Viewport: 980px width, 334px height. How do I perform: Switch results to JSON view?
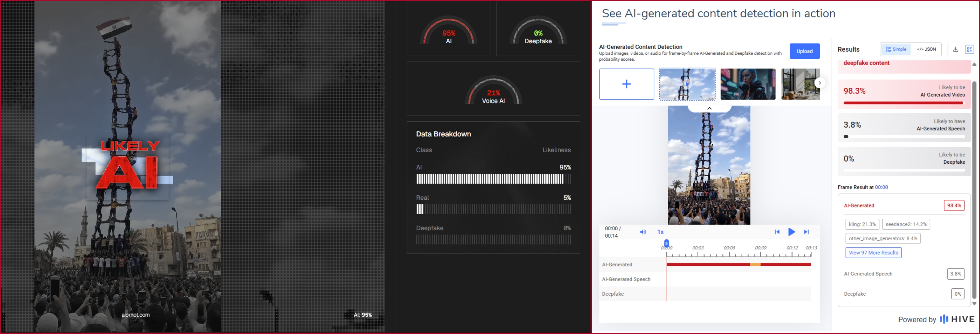926,50
